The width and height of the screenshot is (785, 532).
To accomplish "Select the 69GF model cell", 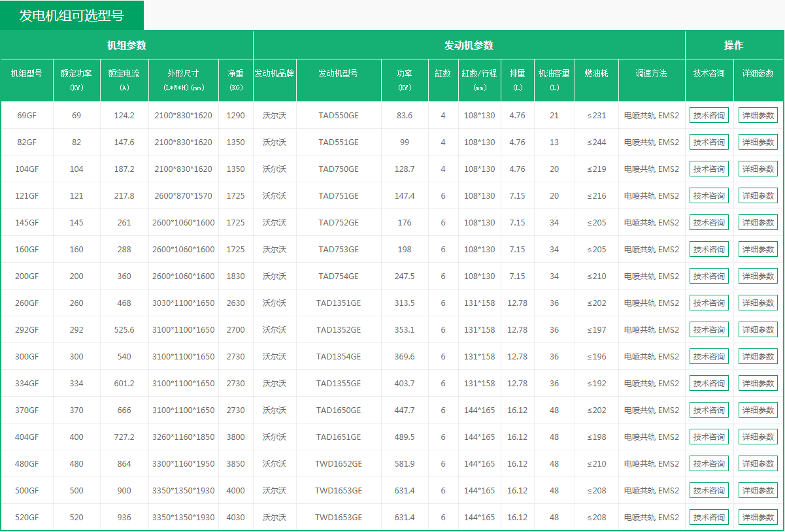I will click(27, 116).
